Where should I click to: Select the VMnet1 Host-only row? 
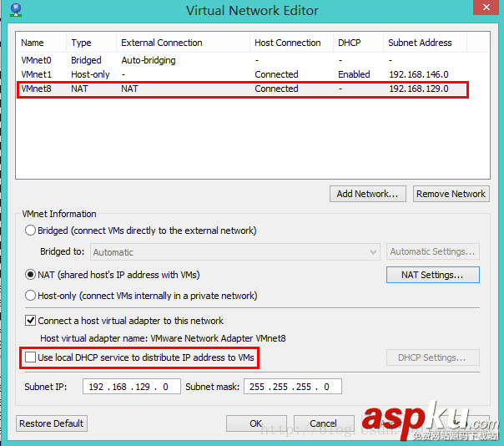tap(243, 74)
